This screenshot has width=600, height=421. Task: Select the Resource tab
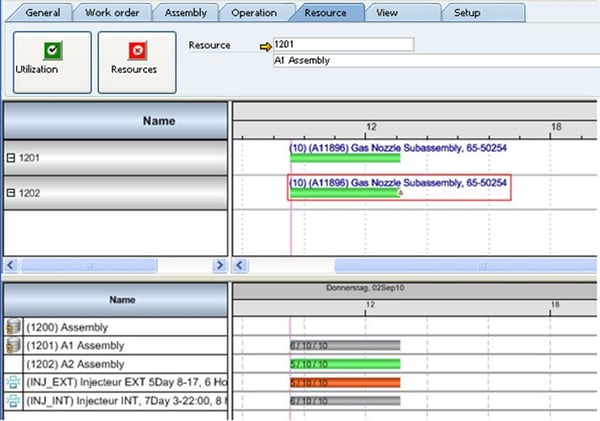[325, 13]
